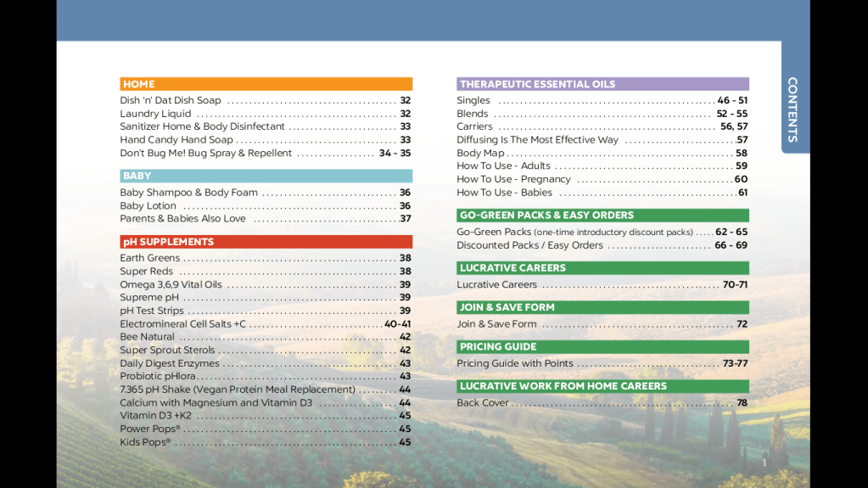Select the blue BABY section header
This screenshot has width=868, height=488.
tap(266, 176)
